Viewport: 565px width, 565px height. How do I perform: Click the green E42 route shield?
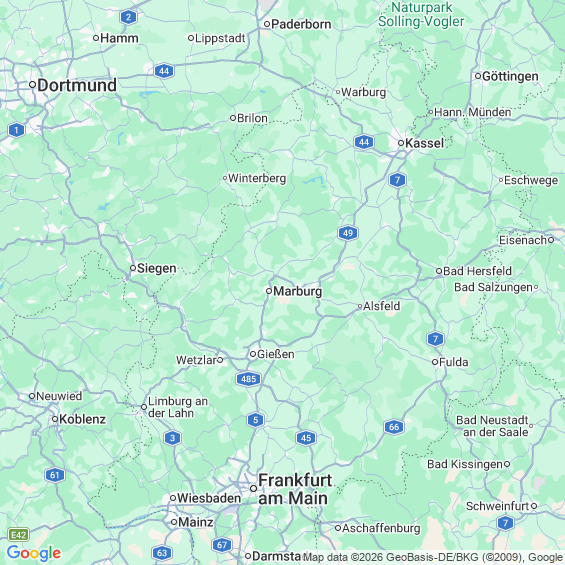click(19, 535)
